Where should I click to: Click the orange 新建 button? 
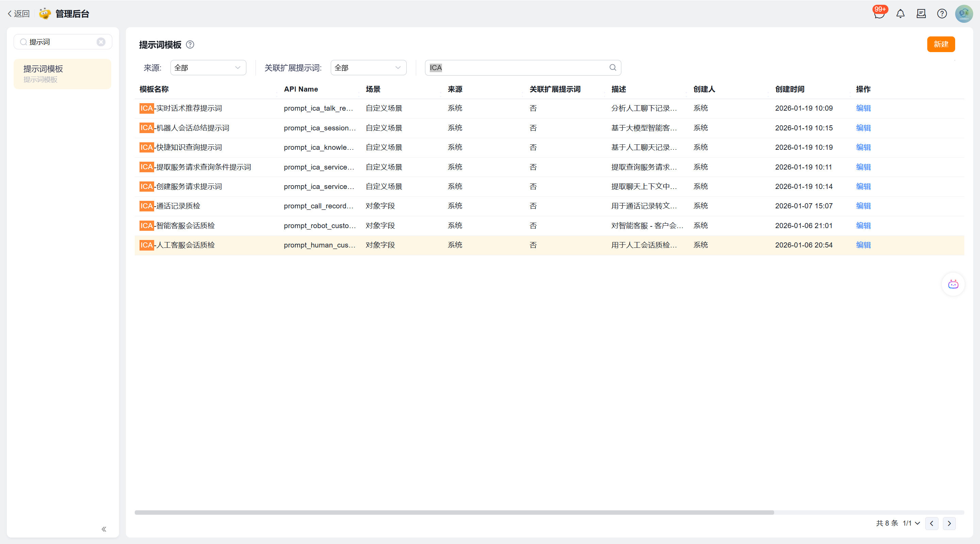click(x=941, y=45)
